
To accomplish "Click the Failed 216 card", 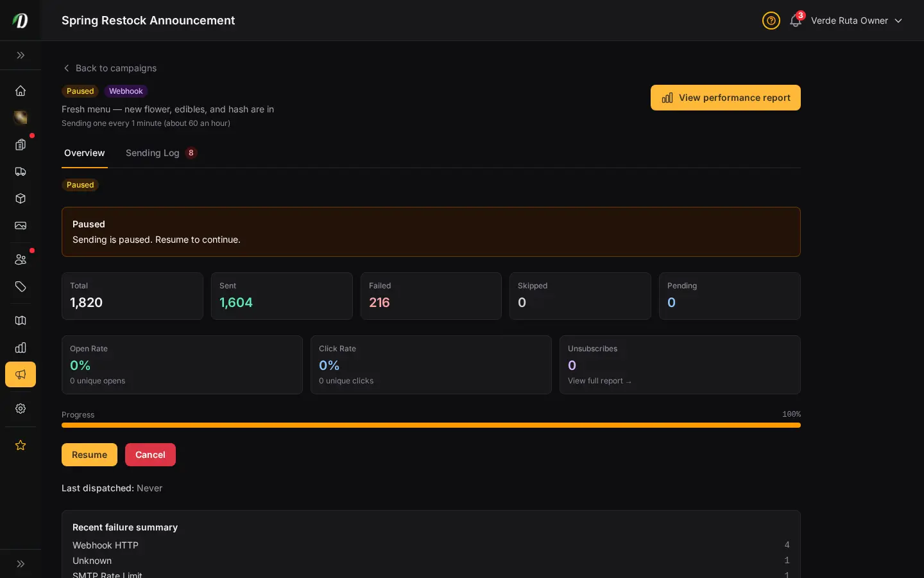I will click(x=431, y=296).
